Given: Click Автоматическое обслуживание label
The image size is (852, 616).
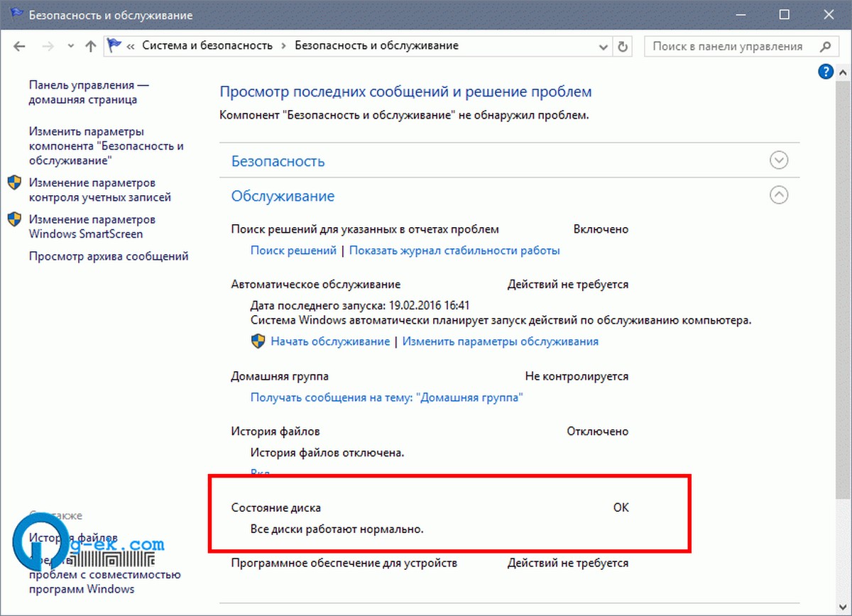Looking at the screenshot, I should click(x=316, y=285).
